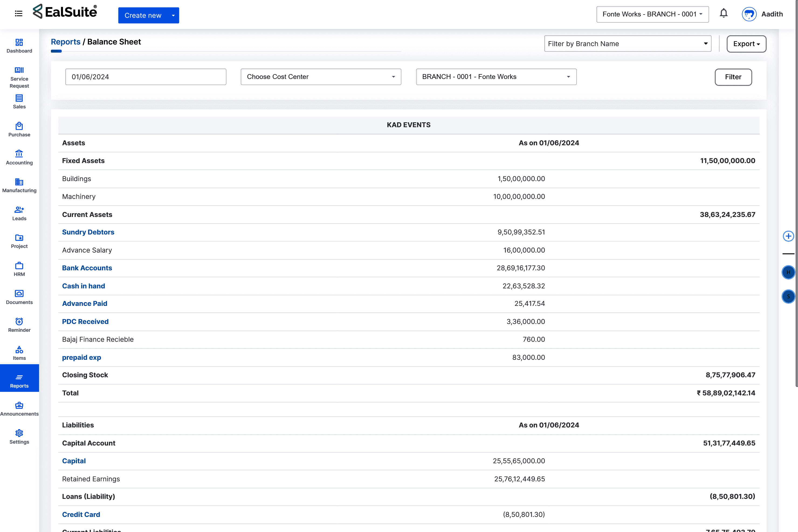Open Manufacturing in sidebar
Image resolution: width=798 pixels, height=532 pixels.
[x=19, y=185]
